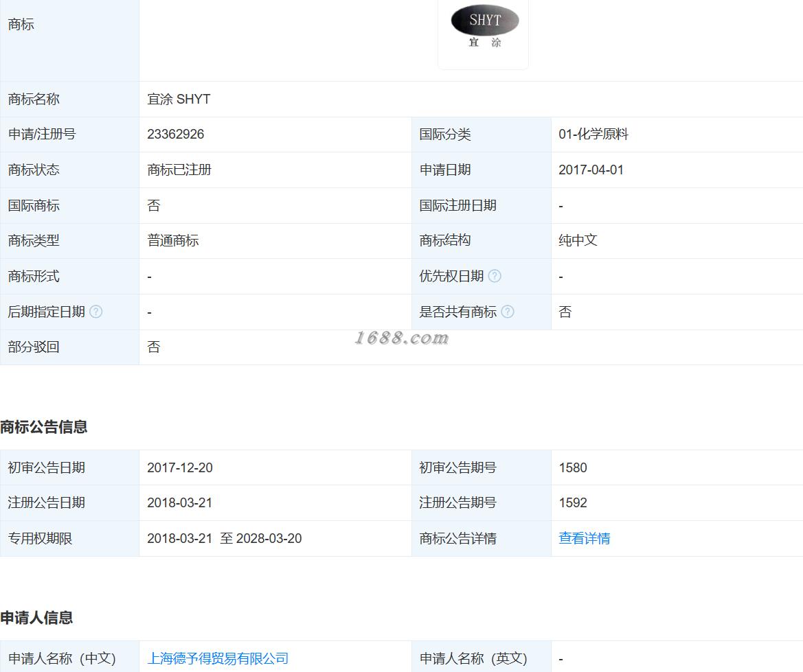Image resolution: width=803 pixels, height=672 pixels.
Task: Click the 国际分类 label cell
Action: 482,135
